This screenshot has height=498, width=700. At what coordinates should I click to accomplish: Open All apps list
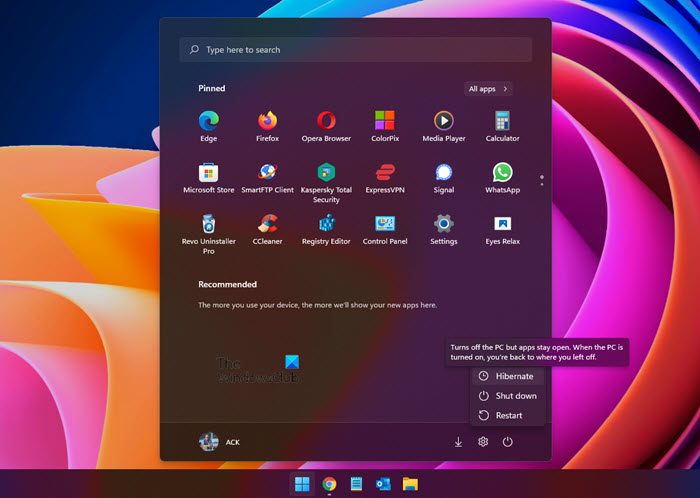click(488, 89)
